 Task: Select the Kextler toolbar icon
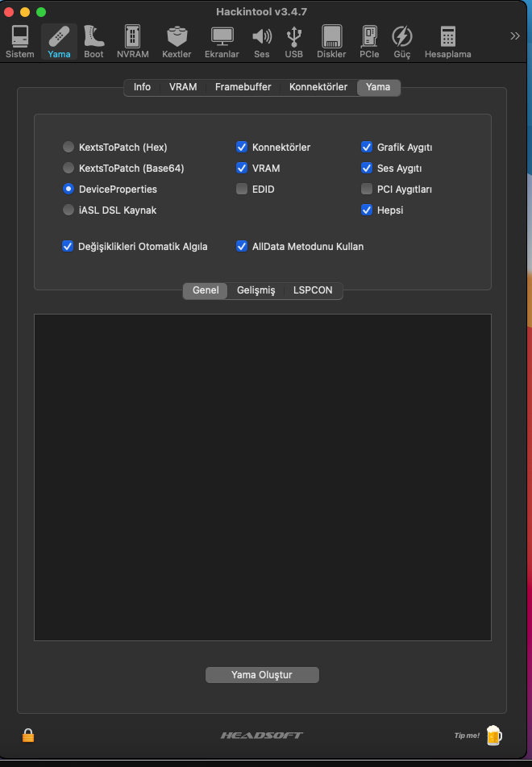click(177, 41)
